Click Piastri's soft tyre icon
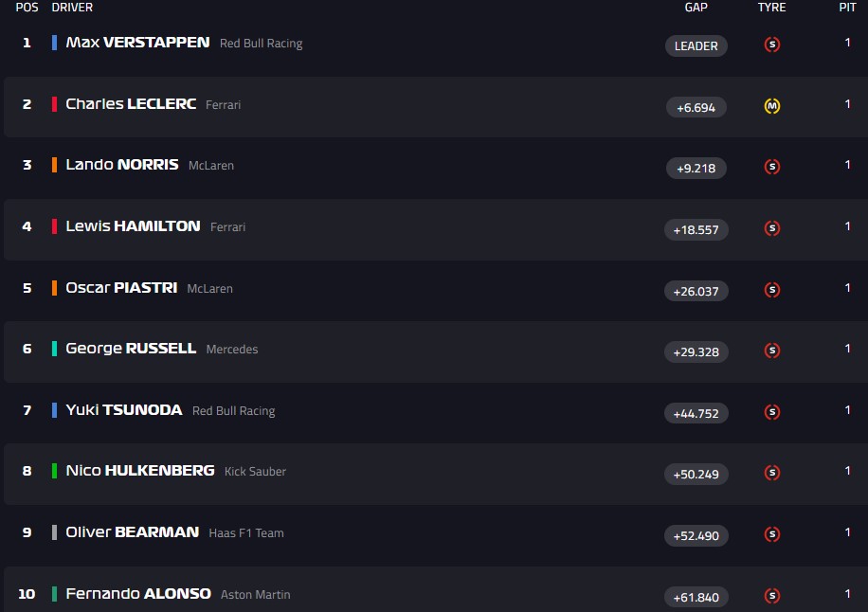The height and width of the screenshot is (612, 868). click(x=771, y=290)
